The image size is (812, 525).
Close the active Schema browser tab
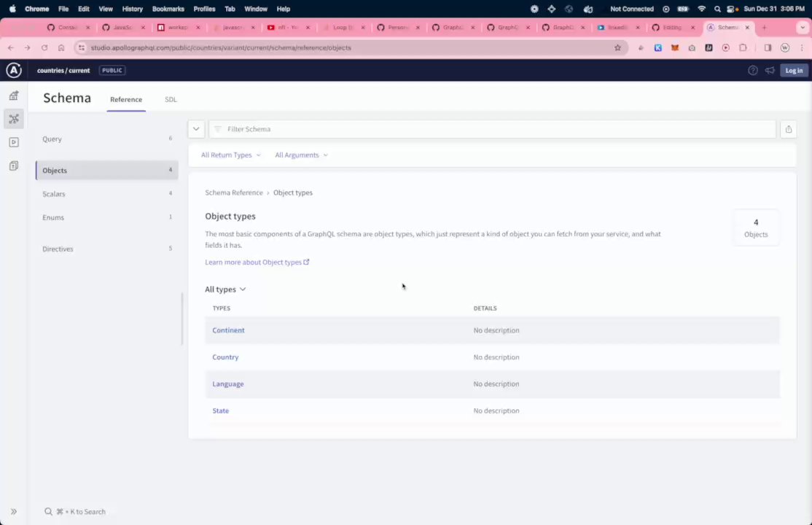pyautogui.click(x=746, y=28)
